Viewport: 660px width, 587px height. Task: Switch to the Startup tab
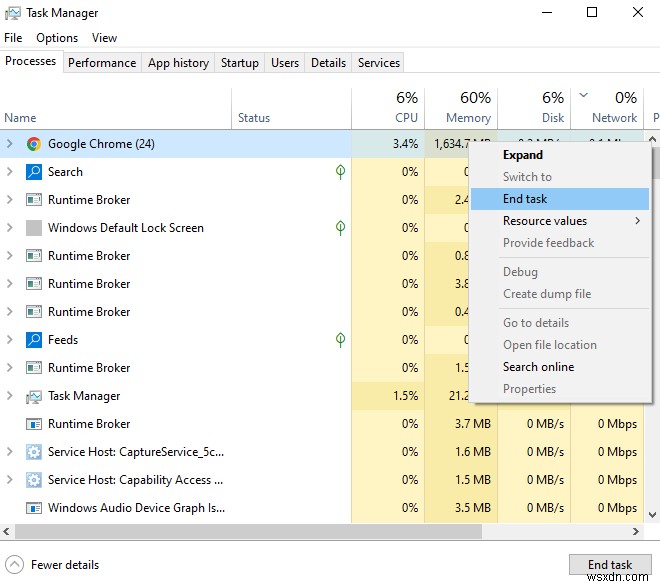pos(240,63)
